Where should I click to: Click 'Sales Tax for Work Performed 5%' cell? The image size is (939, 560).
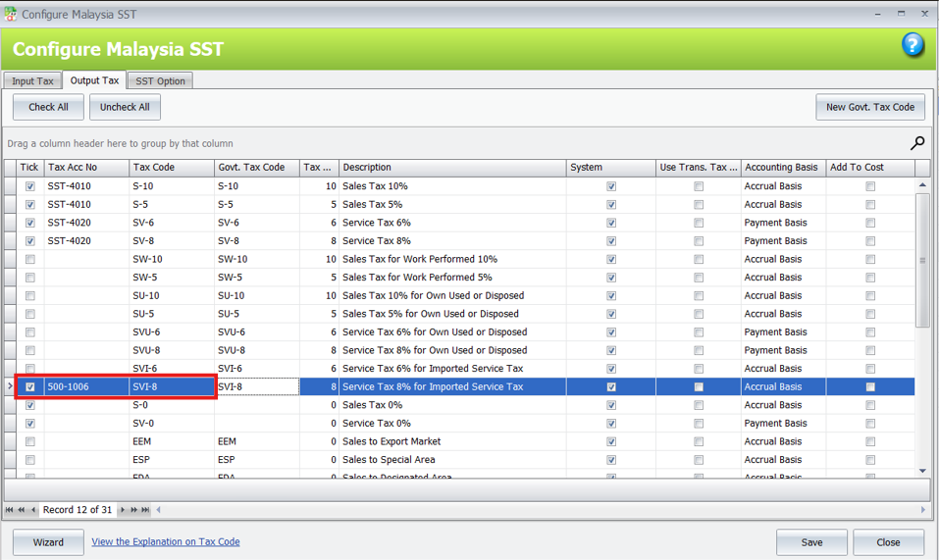click(x=452, y=278)
